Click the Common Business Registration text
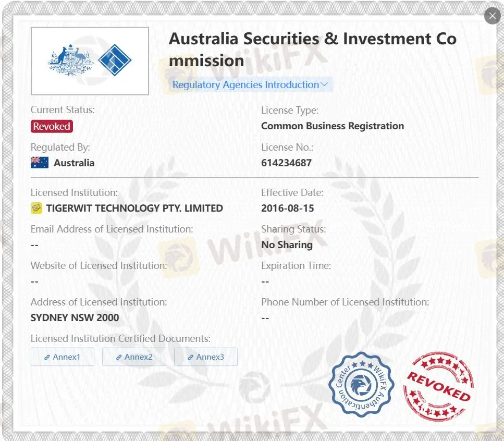This screenshot has width=504, height=441. (333, 126)
